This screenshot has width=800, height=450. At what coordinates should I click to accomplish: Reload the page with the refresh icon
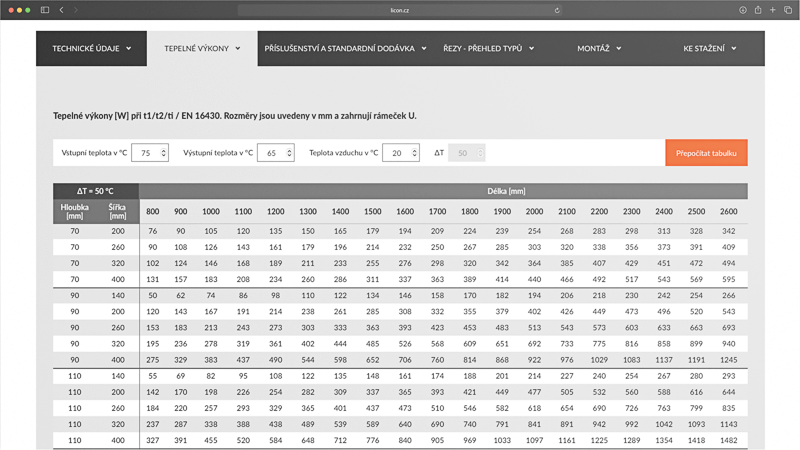[x=557, y=10]
